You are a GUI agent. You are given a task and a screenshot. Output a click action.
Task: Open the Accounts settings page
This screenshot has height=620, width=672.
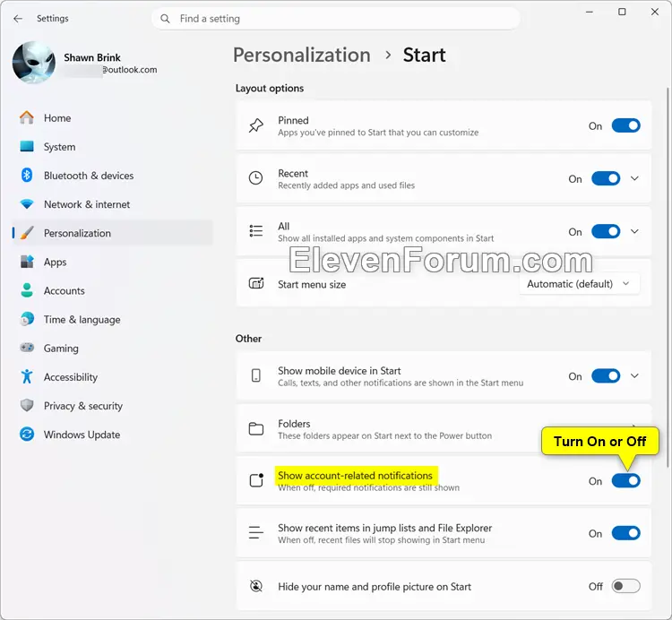113,290
